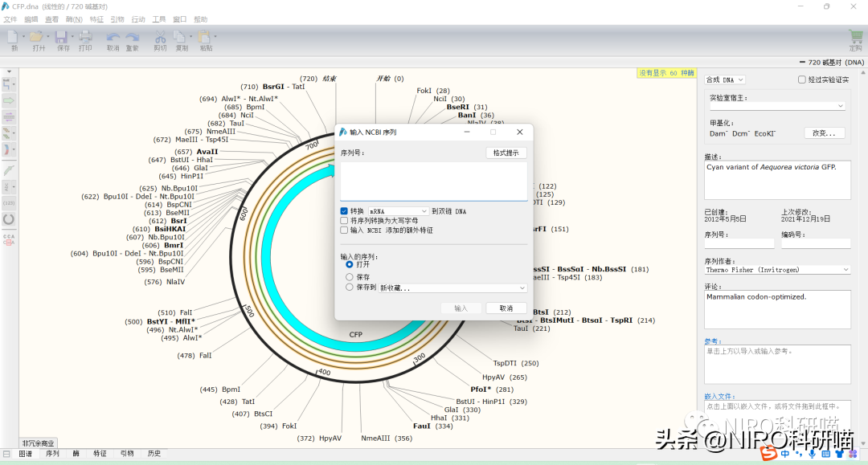The height and width of the screenshot is (465, 868).
Task: Select the 保存 radio button
Action: tap(350, 277)
